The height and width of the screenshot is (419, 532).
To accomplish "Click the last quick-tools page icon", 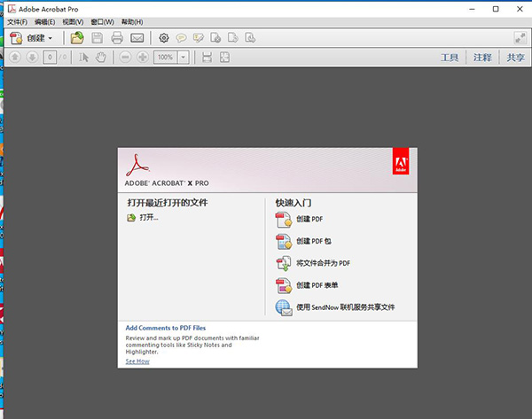I will tap(250, 38).
